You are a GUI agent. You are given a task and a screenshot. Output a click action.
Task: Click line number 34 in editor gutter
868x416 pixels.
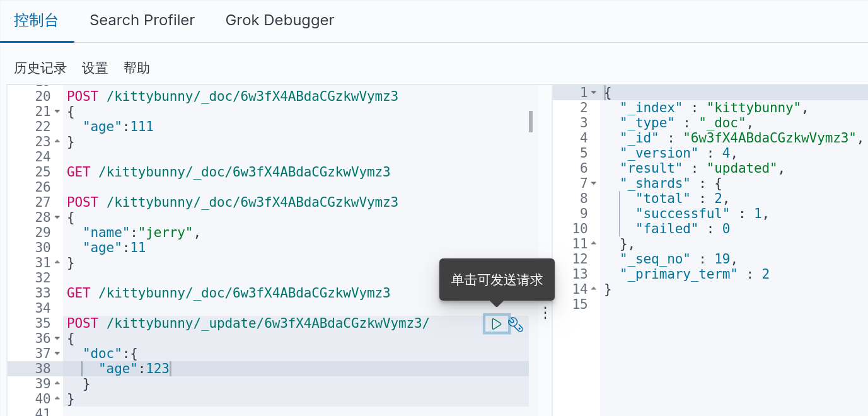click(42, 308)
